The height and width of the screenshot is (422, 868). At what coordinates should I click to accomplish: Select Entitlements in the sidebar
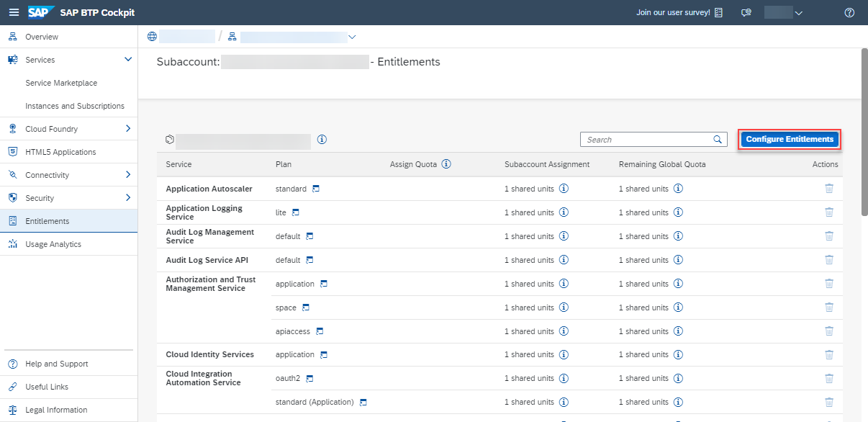[68, 221]
